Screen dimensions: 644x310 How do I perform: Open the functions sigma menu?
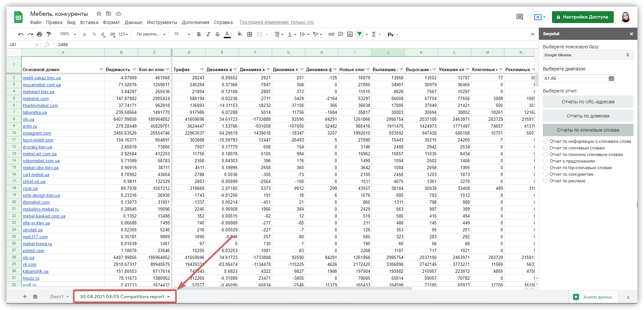click(x=376, y=34)
